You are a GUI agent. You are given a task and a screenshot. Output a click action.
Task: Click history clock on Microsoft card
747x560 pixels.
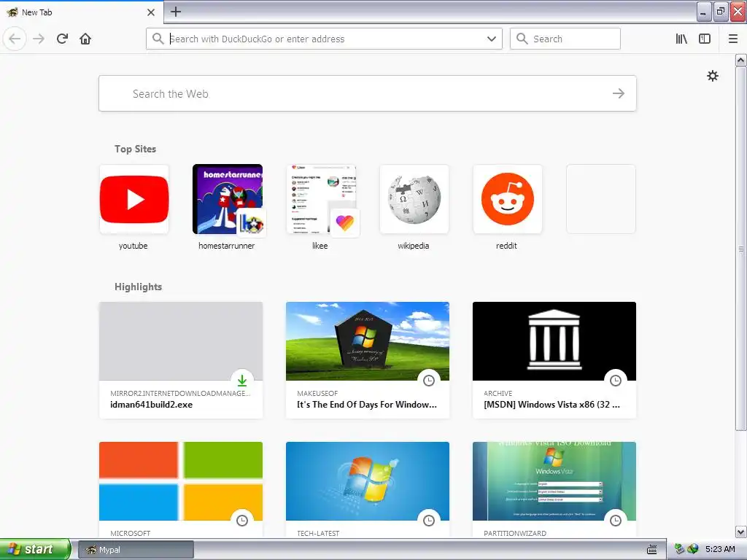pyautogui.click(x=242, y=521)
